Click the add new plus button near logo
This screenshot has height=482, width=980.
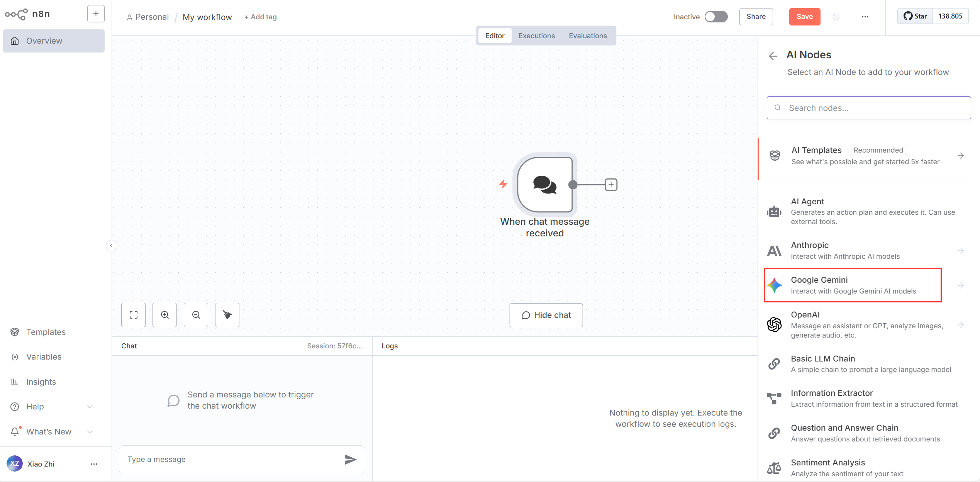[x=96, y=14]
